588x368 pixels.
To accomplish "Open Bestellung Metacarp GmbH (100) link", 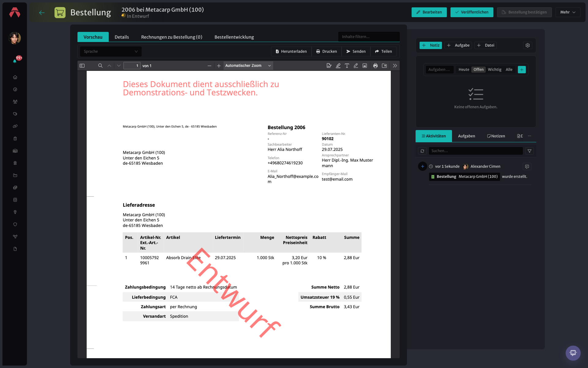I will tap(465, 177).
